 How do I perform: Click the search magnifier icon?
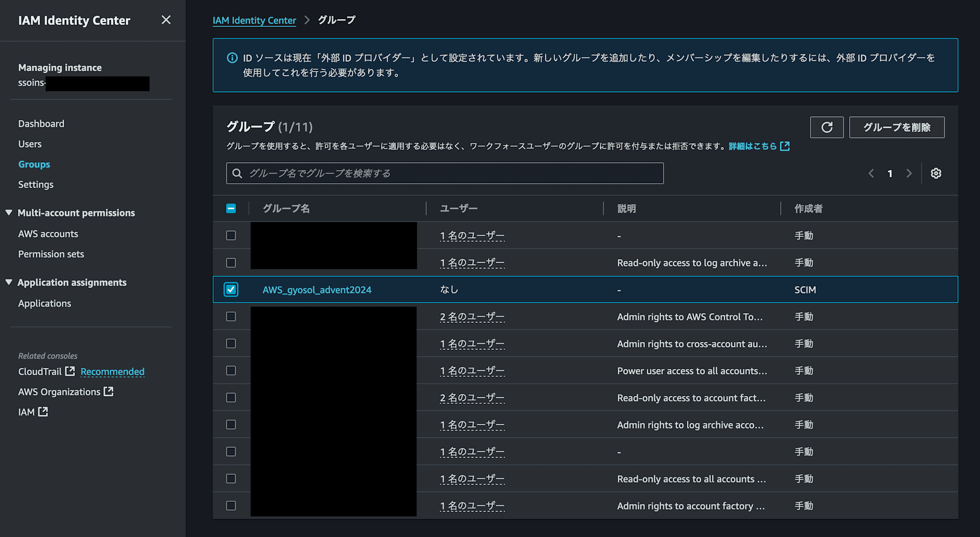pyautogui.click(x=237, y=173)
